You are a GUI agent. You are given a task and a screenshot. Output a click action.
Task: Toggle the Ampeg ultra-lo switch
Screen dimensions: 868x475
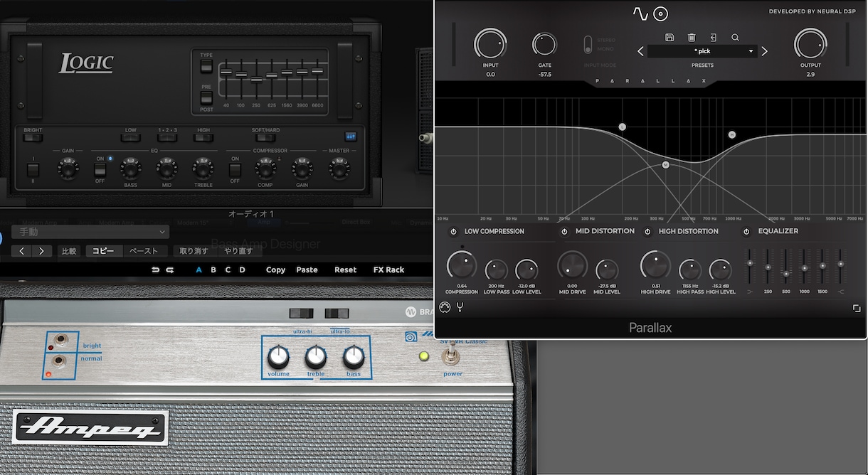tap(338, 314)
